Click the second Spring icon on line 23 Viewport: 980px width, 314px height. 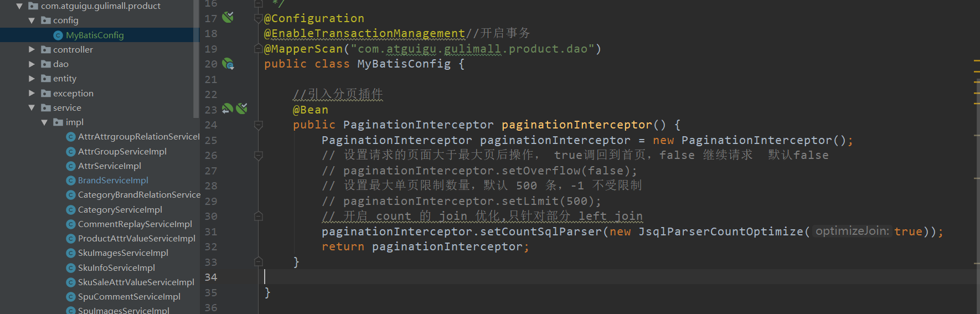pos(242,109)
